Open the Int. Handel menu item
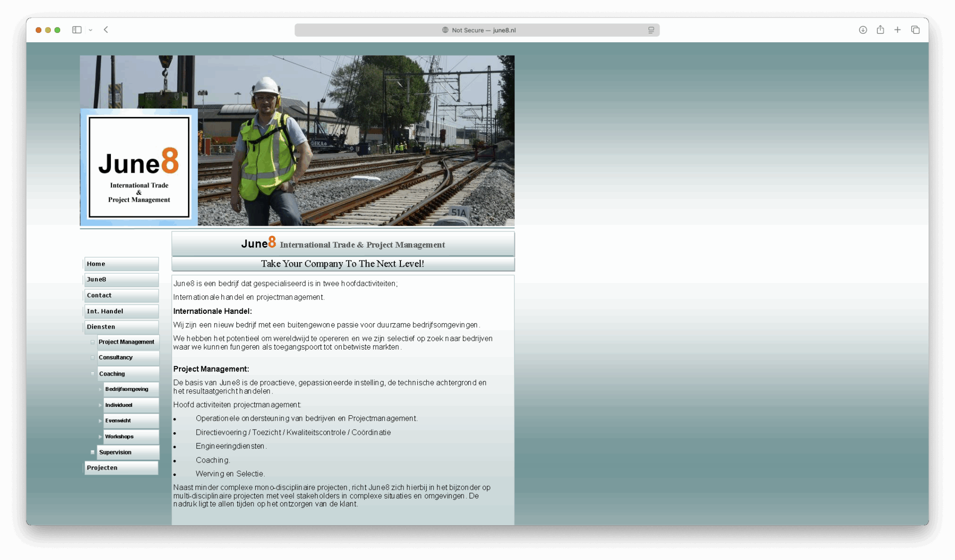This screenshot has height=560, width=955. pyautogui.click(x=121, y=311)
